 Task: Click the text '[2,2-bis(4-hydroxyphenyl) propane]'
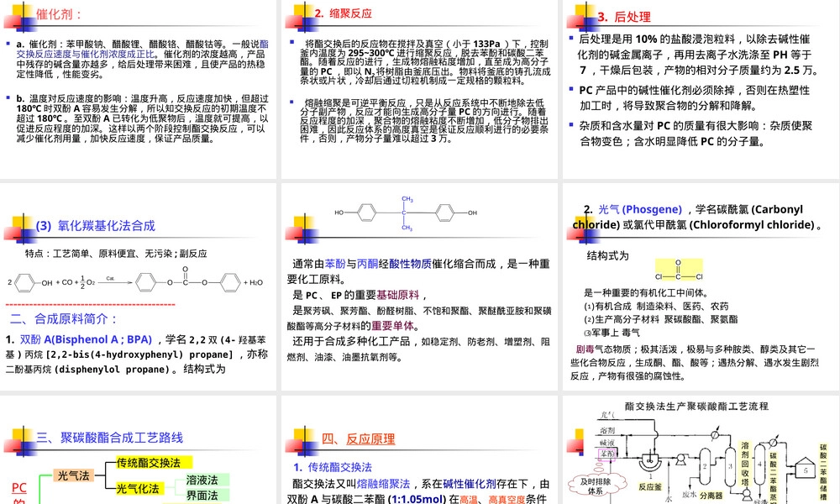139,354
